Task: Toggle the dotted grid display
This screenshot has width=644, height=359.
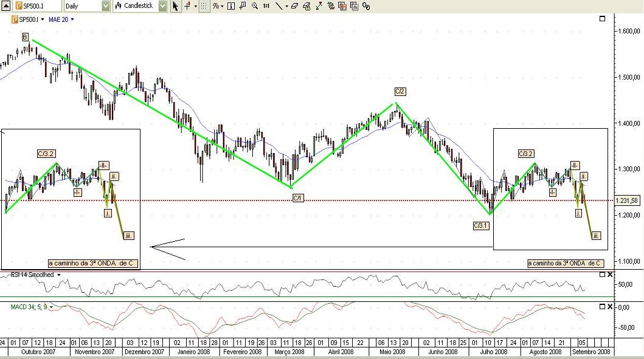Action: click(204, 6)
